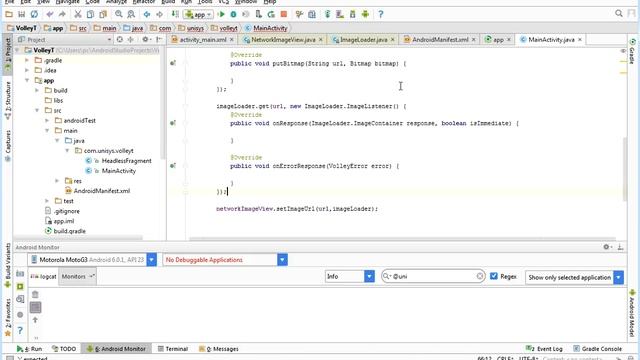
Task: Select AndroidManifest.xml in project tree
Action: [x=102, y=191]
